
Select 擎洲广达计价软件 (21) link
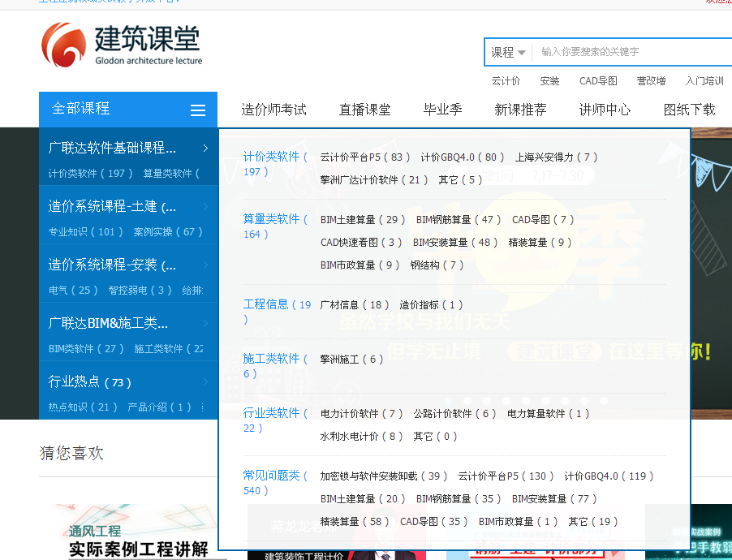tap(374, 180)
